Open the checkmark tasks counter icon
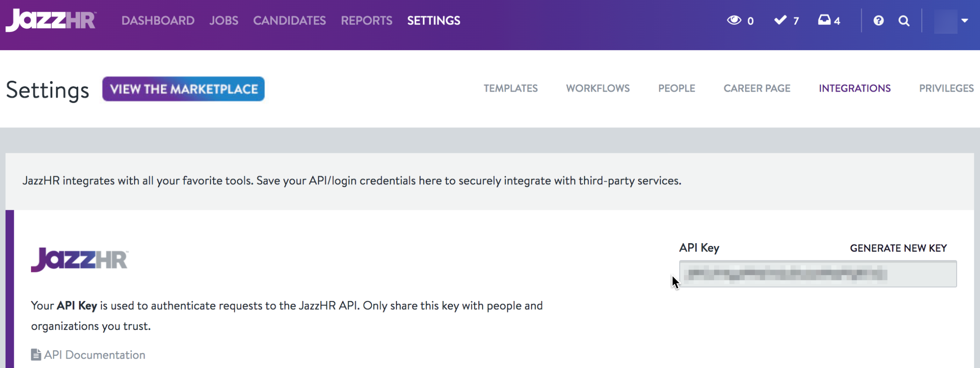The height and width of the screenshot is (368, 980). [x=781, y=20]
